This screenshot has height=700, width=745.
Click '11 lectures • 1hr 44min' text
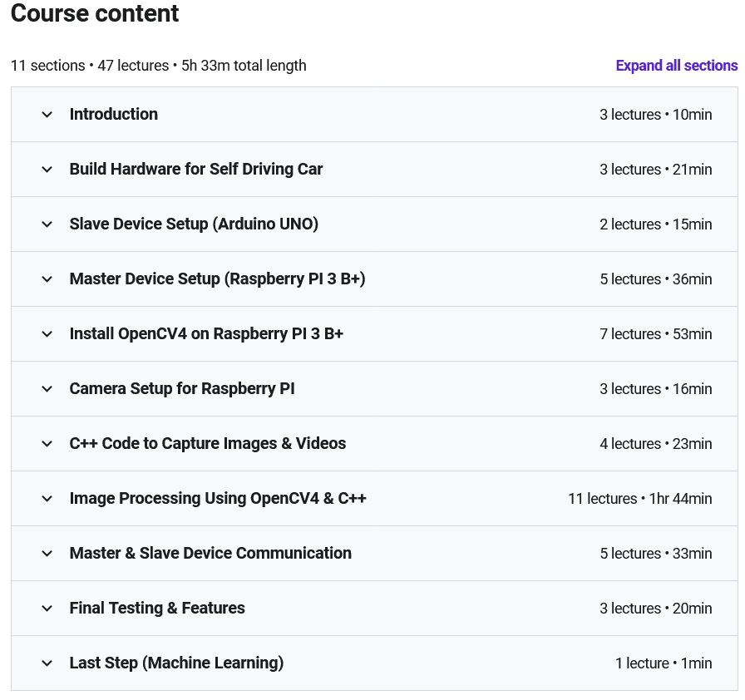click(x=640, y=499)
